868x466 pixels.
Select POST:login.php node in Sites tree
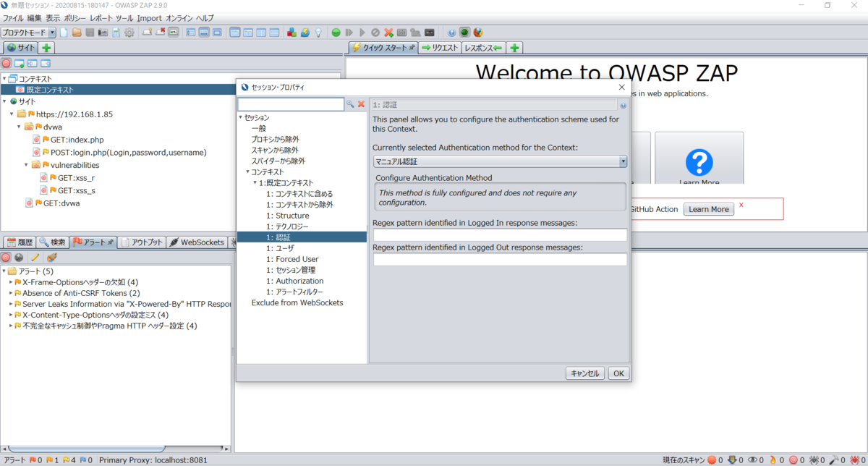click(x=128, y=153)
